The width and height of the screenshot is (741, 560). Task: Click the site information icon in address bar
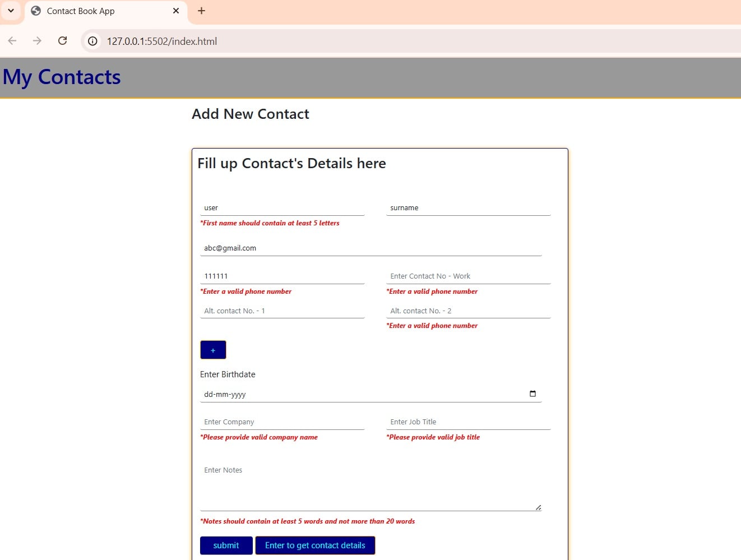[x=93, y=41]
